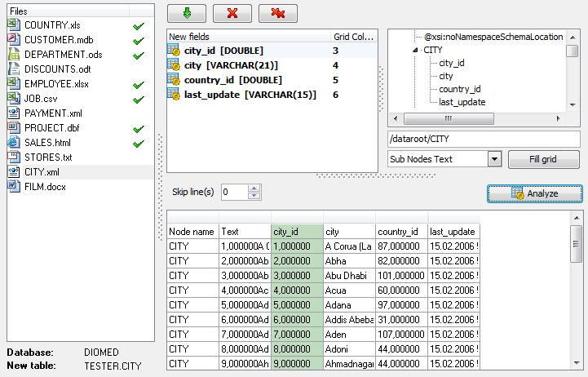Click the Analyze button
The image size is (588, 377).
(x=535, y=193)
